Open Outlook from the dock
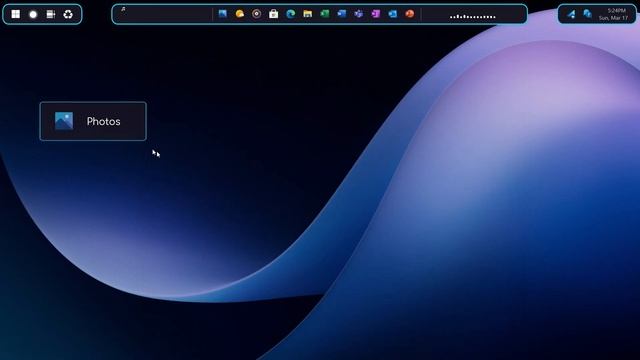 click(393, 14)
